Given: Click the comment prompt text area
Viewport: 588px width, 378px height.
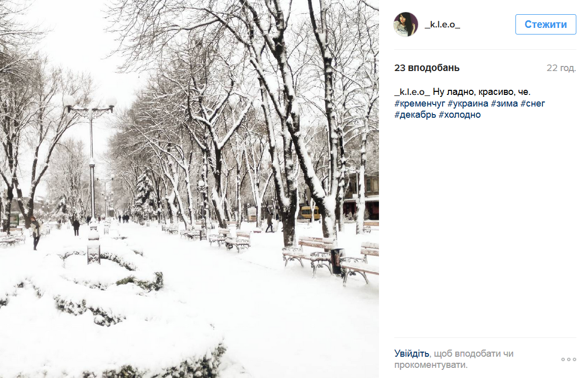Looking at the screenshot, I should tap(454, 359).
